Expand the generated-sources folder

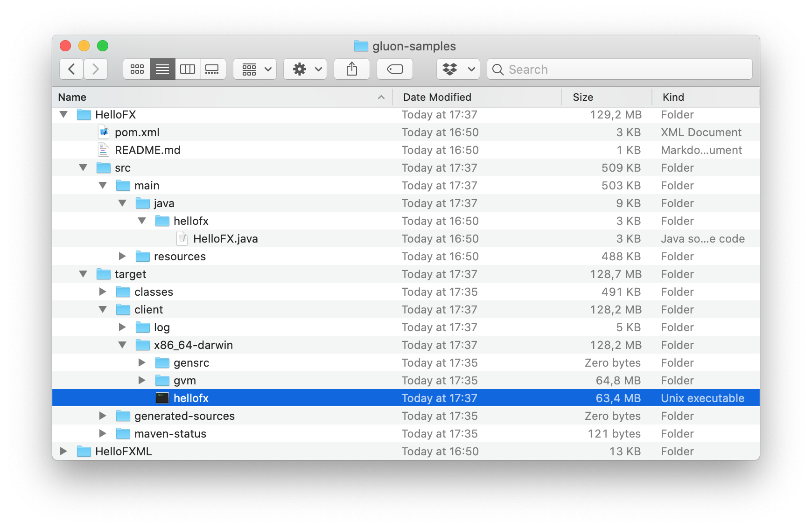pos(103,416)
